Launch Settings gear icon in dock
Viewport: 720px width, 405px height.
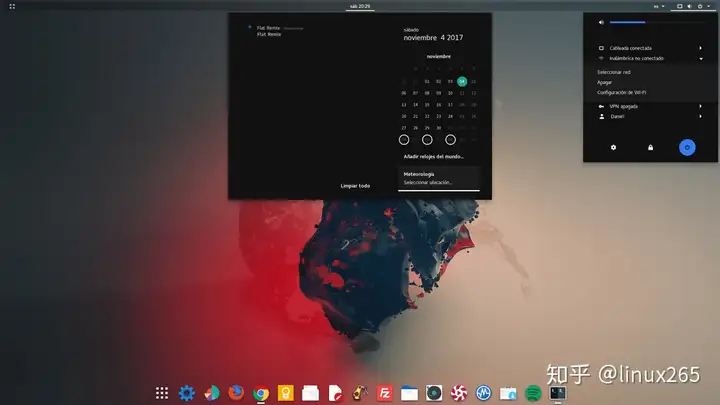(x=186, y=393)
